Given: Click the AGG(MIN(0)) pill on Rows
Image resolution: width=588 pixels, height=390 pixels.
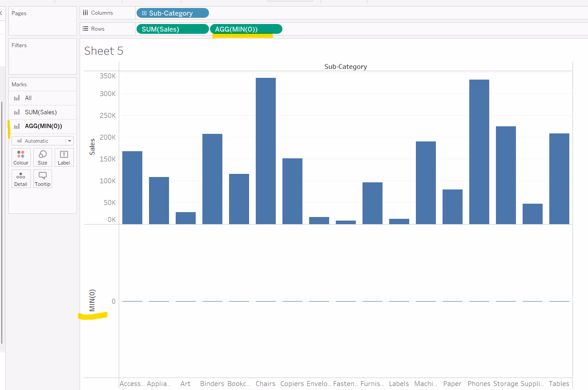Looking at the screenshot, I should click(x=246, y=29).
